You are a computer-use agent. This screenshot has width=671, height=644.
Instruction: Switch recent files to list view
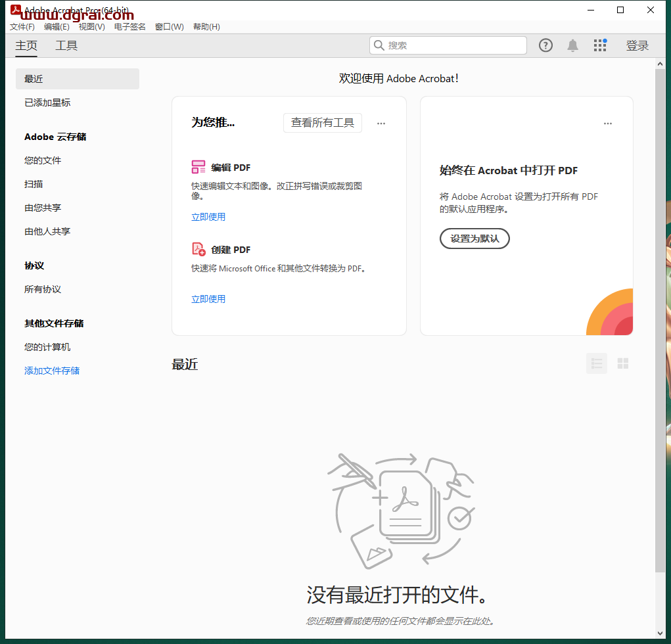597,363
